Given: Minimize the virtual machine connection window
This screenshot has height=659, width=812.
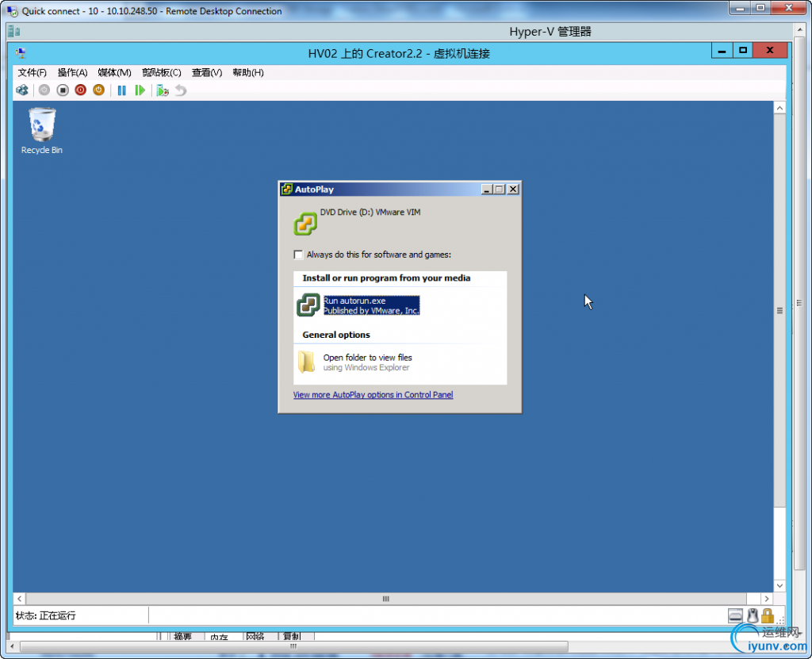Looking at the screenshot, I should (x=722, y=51).
